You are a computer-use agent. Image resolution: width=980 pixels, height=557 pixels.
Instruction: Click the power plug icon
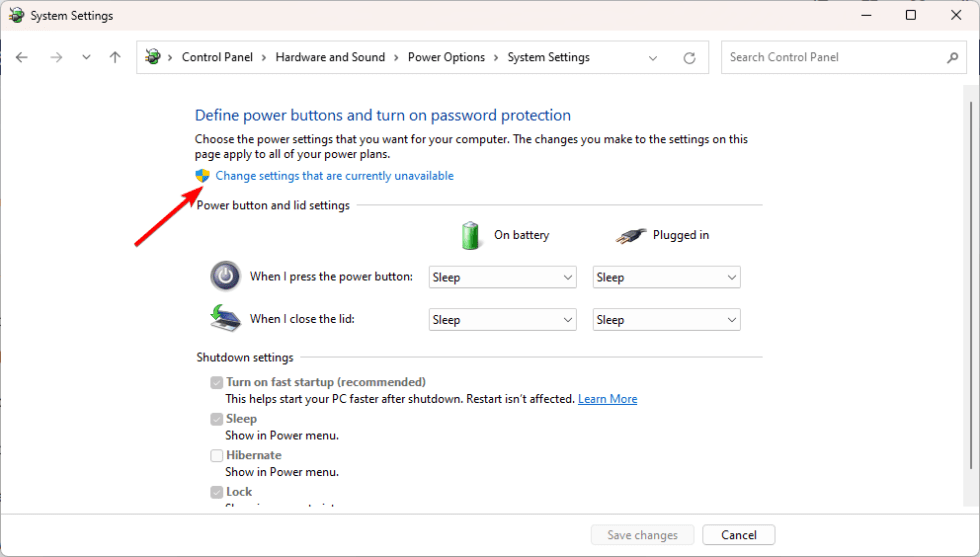pos(631,235)
